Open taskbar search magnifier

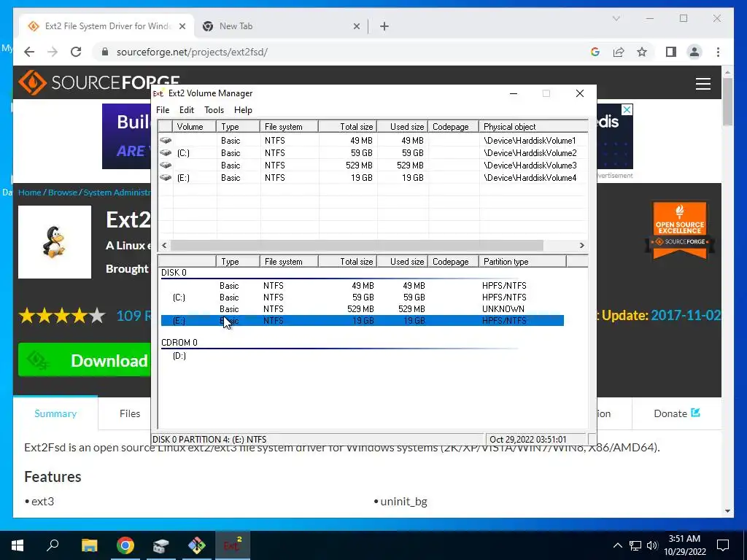53,545
